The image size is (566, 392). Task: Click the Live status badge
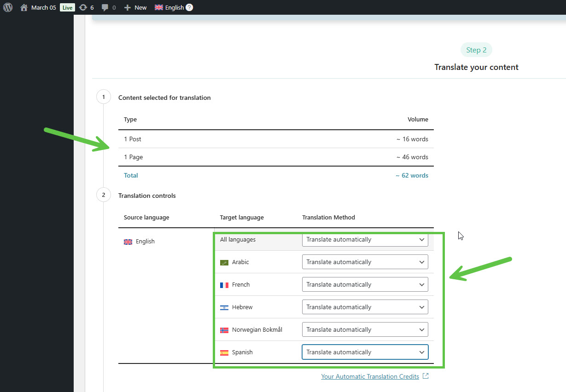click(67, 7)
